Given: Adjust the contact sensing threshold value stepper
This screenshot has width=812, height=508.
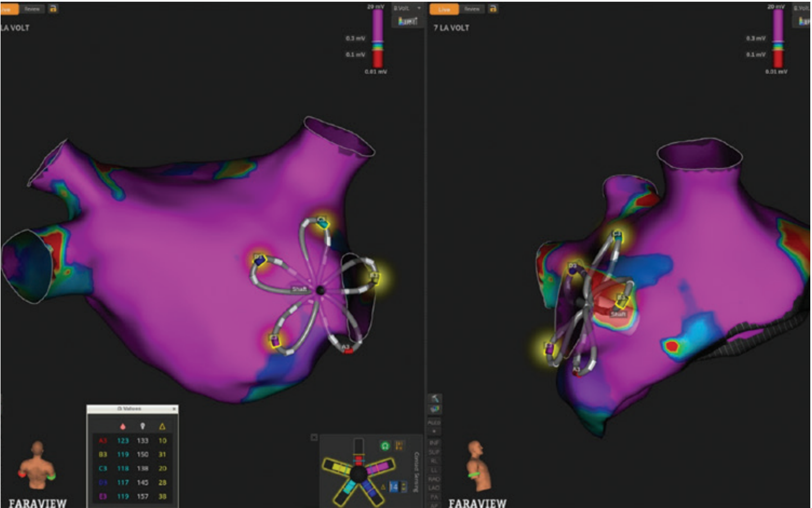Looking at the screenshot, I should point(403,487).
